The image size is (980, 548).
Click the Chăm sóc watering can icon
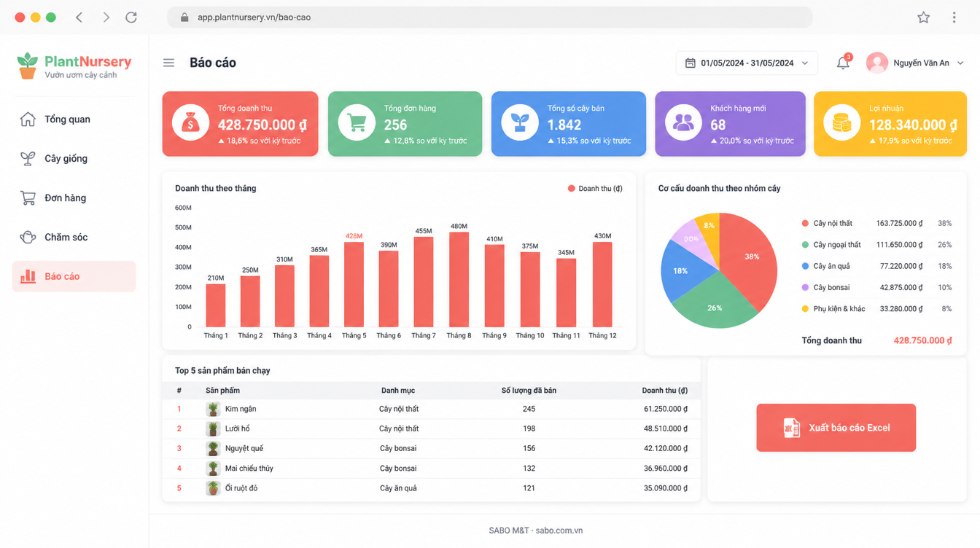click(28, 237)
